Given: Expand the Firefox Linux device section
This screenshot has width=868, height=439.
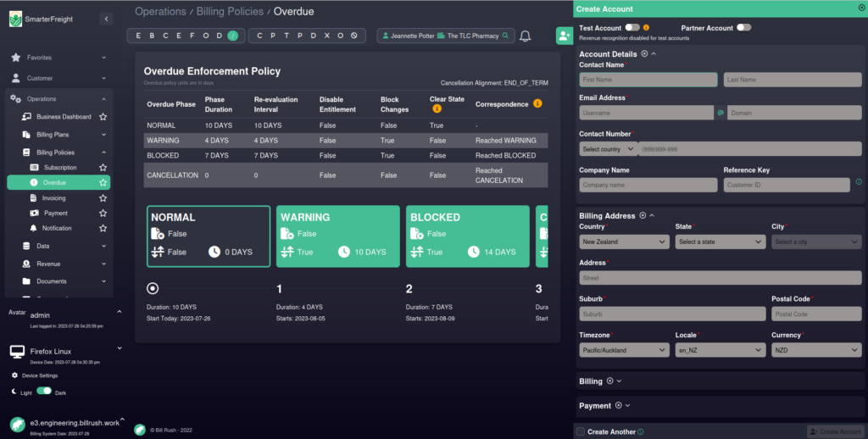Looking at the screenshot, I should tap(120, 348).
